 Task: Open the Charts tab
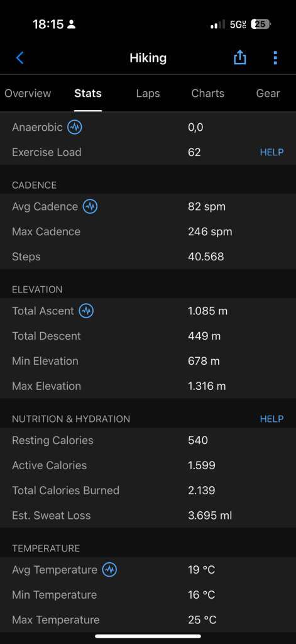click(x=208, y=93)
